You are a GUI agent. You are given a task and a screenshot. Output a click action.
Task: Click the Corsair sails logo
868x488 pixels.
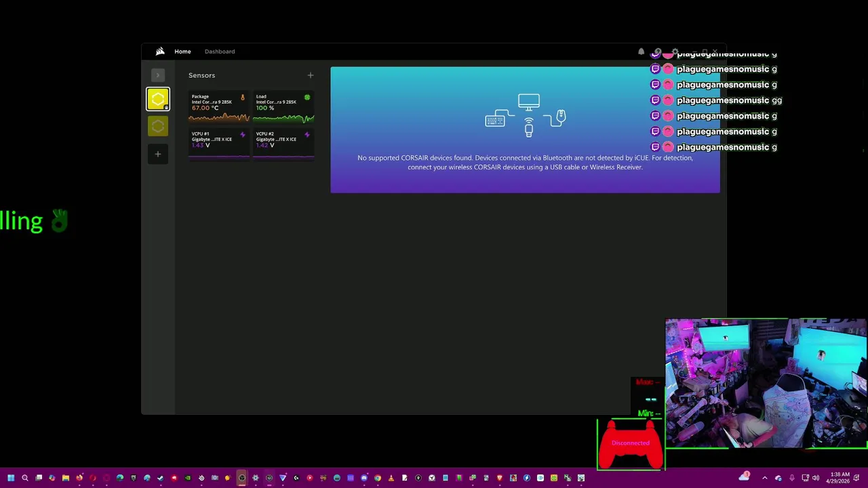click(x=160, y=51)
